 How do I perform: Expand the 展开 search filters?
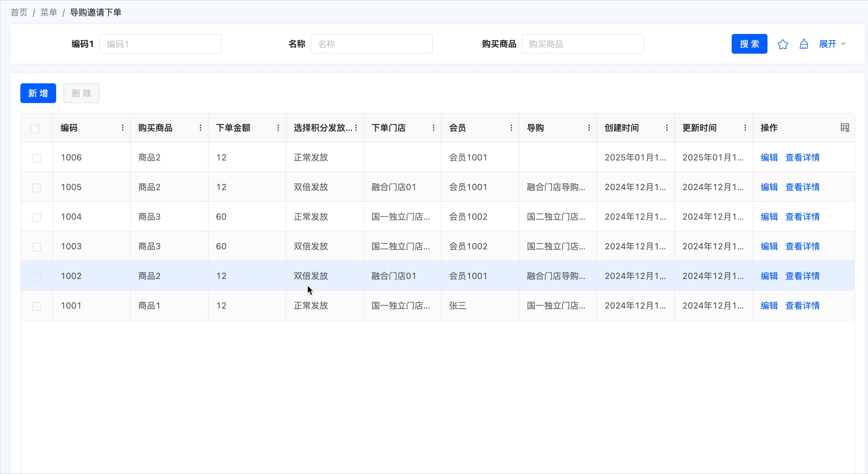point(832,44)
